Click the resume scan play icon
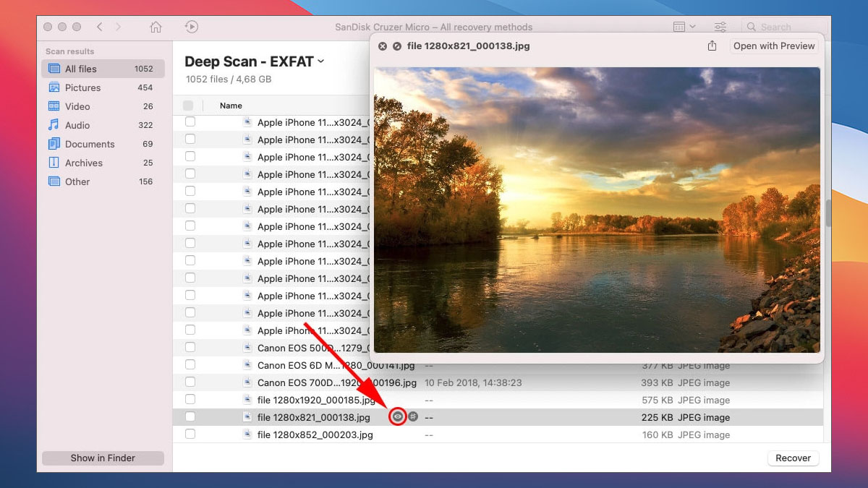This screenshot has width=868, height=488. (191, 27)
